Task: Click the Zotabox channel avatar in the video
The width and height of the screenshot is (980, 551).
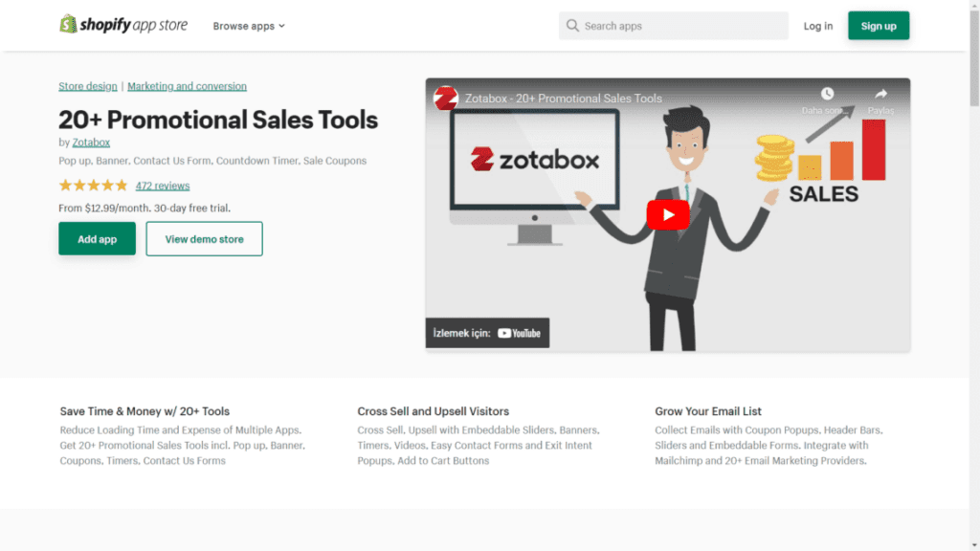Action: pos(445,97)
